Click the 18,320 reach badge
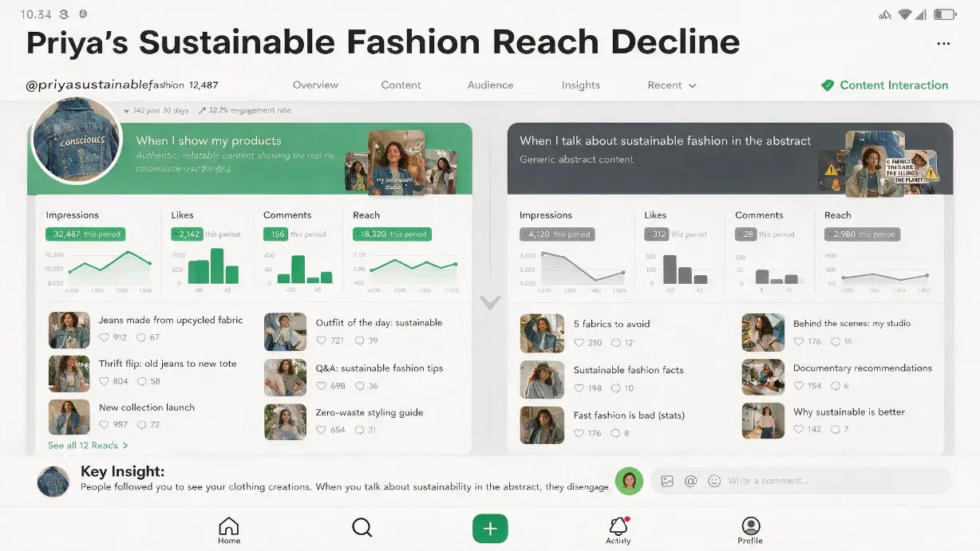 393,234
